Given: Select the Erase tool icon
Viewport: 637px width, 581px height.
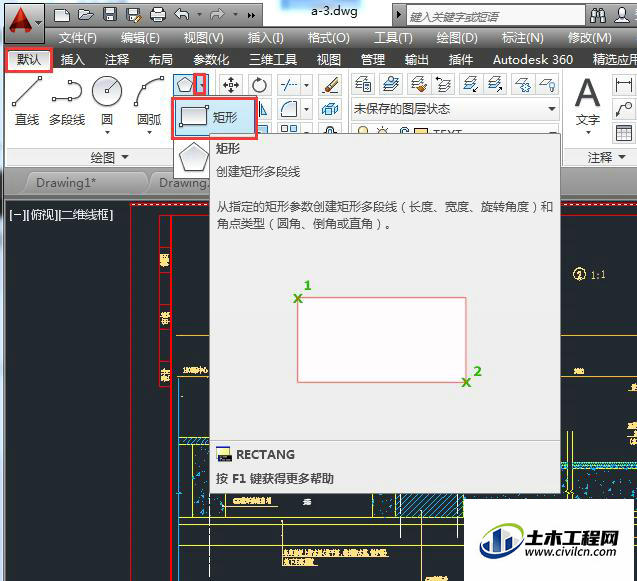Looking at the screenshot, I should (x=330, y=85).
